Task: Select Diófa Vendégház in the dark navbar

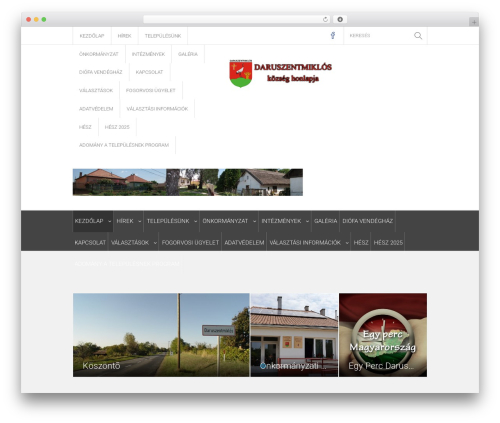Action: click(367, 221)
